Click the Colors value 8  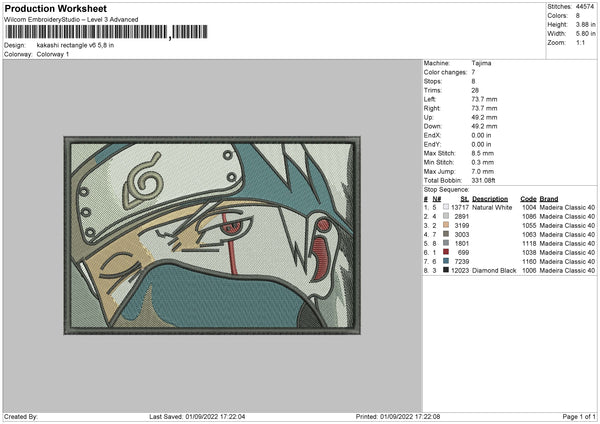(x=578, y=16)
